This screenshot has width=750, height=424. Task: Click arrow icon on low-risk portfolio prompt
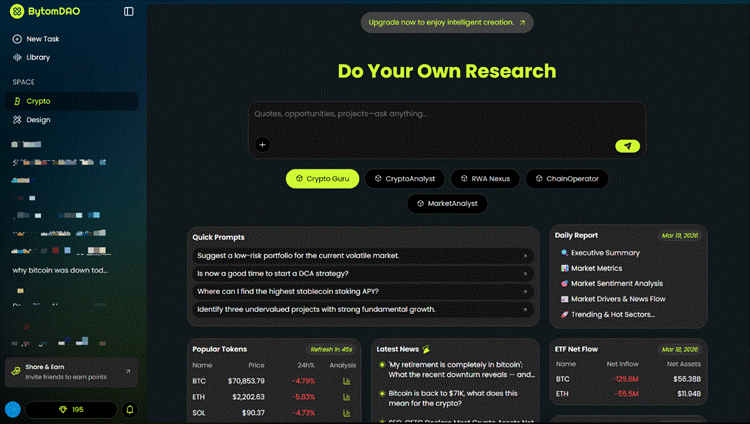525,256
